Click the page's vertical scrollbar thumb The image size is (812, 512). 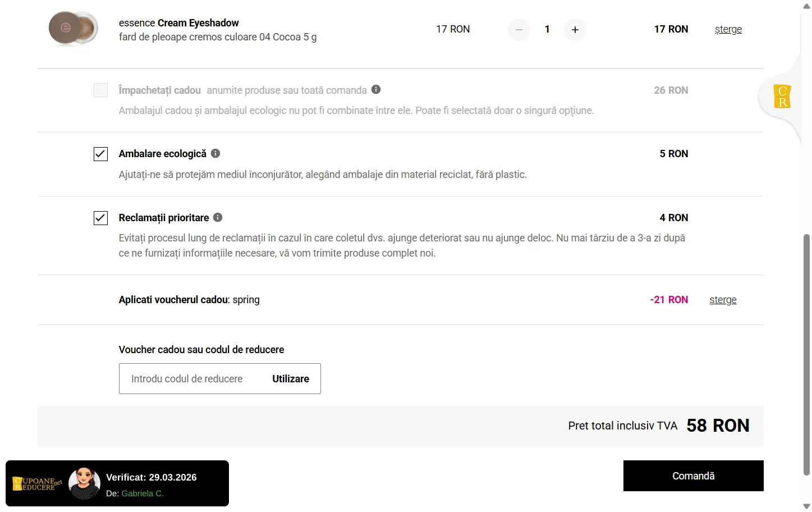pyautogui.click(x=806, y=354)
